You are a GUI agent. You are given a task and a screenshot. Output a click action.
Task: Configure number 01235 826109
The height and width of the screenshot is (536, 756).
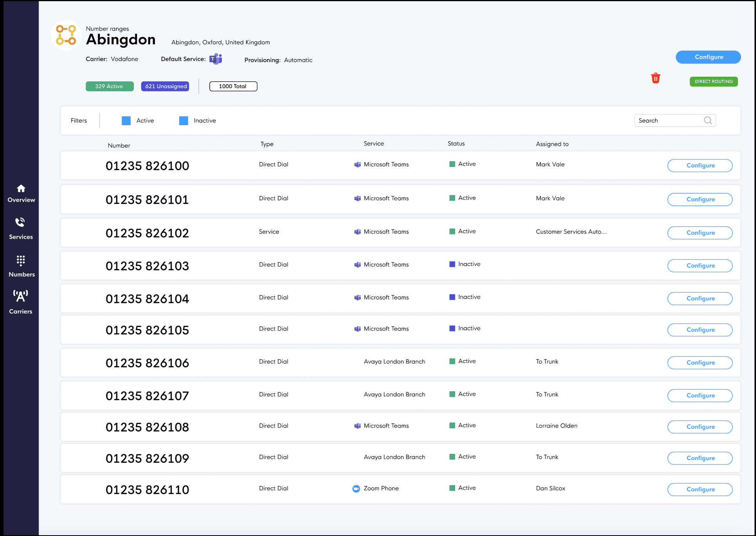pos(700,458)
